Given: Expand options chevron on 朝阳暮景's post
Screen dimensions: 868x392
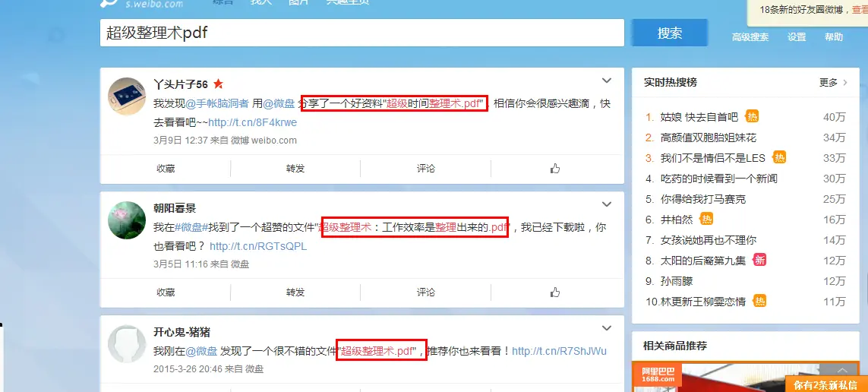Looking at the screenshot, I should pos(607,205).
